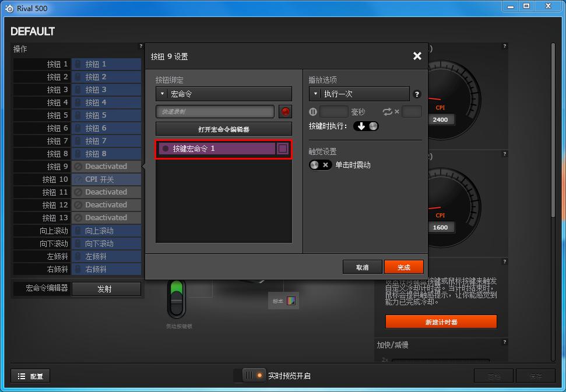The height and width of the screenshot is (392, 566).
Task: Click the red quick-record macro button
Action: (x=285, y=112)
